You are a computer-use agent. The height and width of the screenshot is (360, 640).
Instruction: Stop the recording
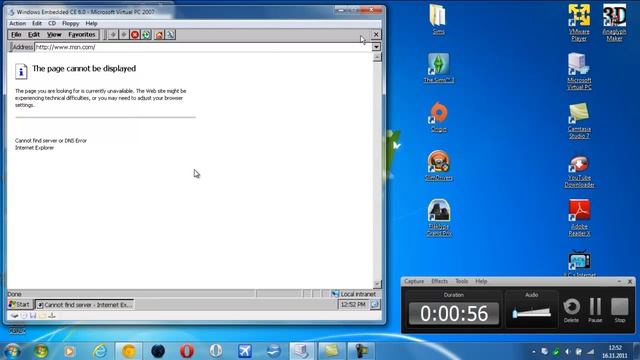click(x=620, y=310)
